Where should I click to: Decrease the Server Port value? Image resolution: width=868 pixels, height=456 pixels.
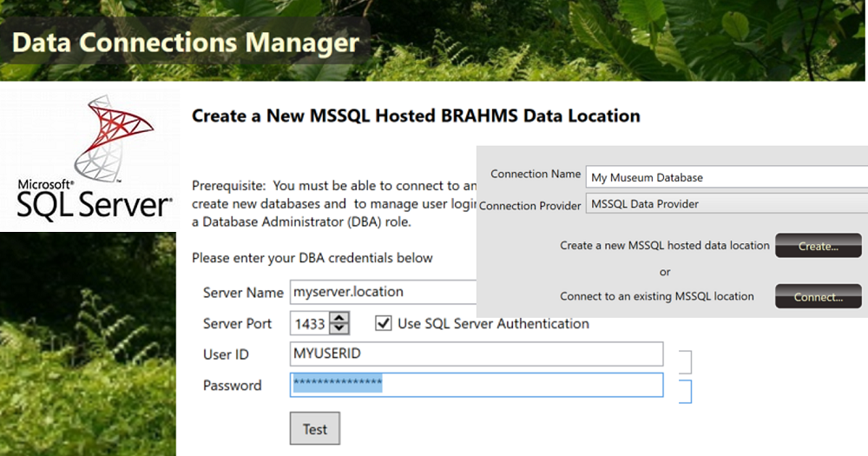tap(339, 328)
